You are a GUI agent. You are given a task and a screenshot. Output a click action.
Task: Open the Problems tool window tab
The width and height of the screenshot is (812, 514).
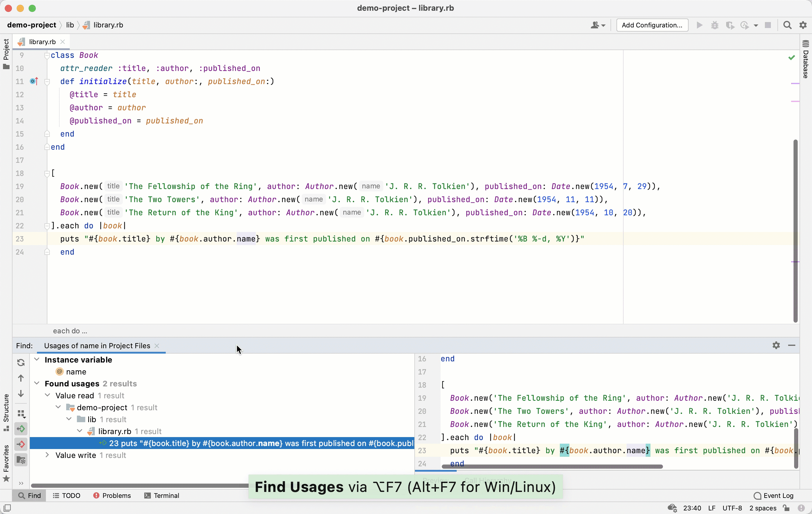[x=112, y=496]
